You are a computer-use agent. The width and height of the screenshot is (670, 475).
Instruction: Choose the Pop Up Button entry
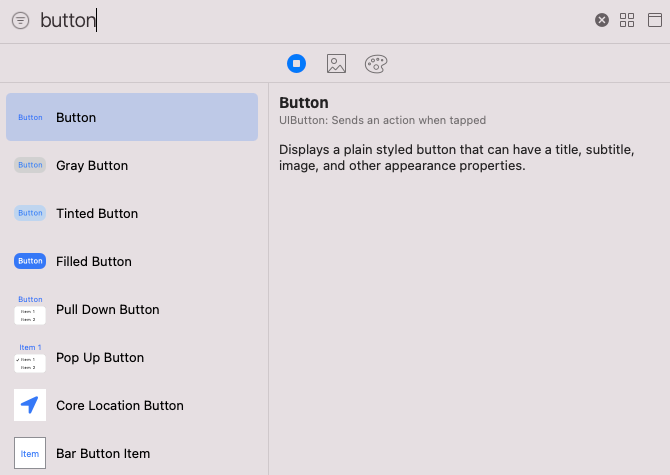pos(132,357)
